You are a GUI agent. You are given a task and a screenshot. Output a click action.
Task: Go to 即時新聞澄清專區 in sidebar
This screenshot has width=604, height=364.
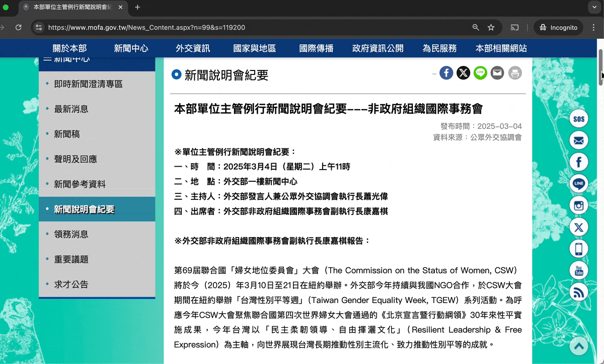click(x=88, y=84)
